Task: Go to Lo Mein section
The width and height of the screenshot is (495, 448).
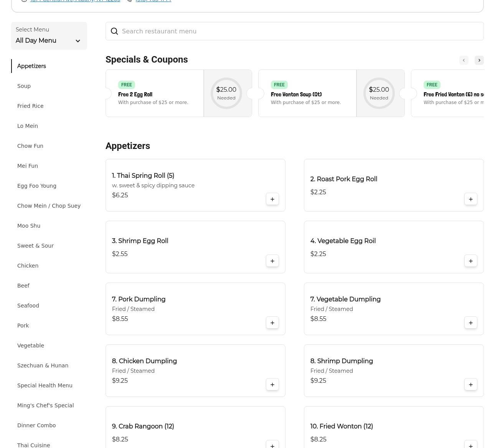Action: tap(28, 126)
